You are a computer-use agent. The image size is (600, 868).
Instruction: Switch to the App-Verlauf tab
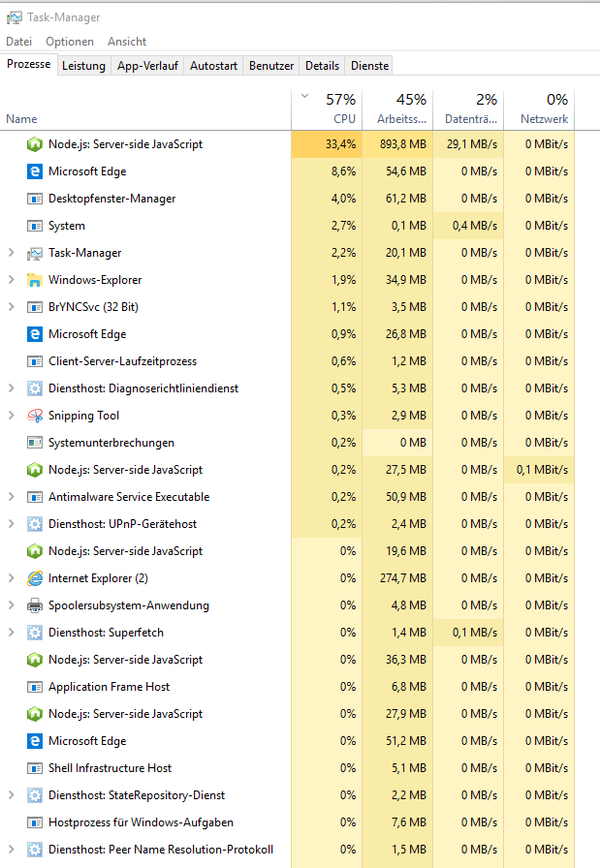147,66
